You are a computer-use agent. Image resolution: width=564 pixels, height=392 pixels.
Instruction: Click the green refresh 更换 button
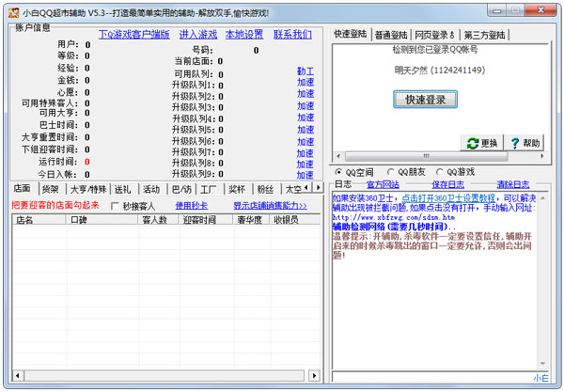[x=482, y=143]
